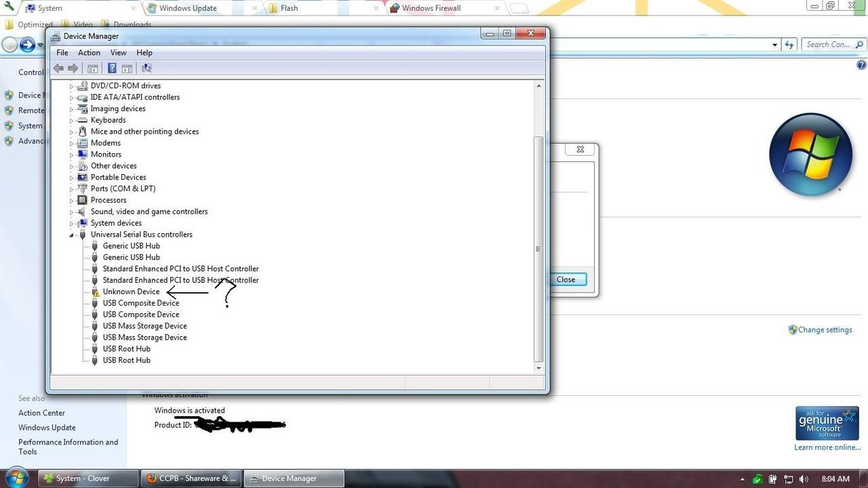Image resolution: width=868 pixels, height=488 pixels.
Task: Open the Help menu
Action: [x=144, y=52]
